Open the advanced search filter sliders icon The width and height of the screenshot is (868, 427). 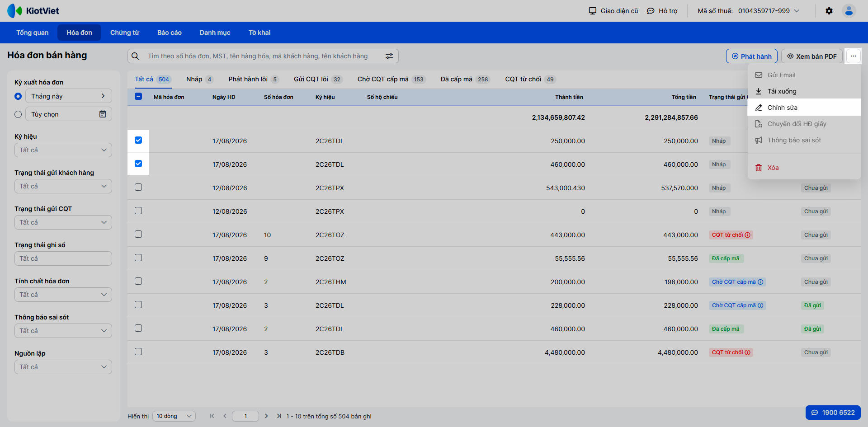(389, 56)
